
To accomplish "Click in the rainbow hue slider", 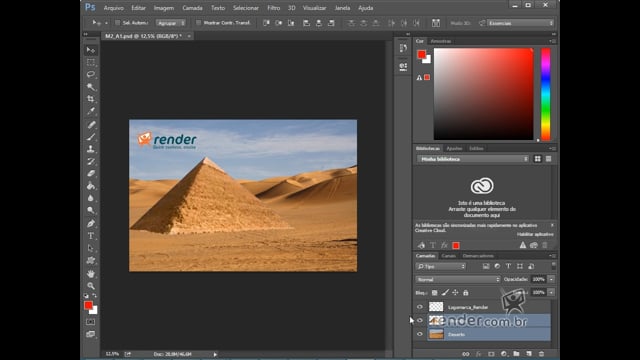I will 546,94.
